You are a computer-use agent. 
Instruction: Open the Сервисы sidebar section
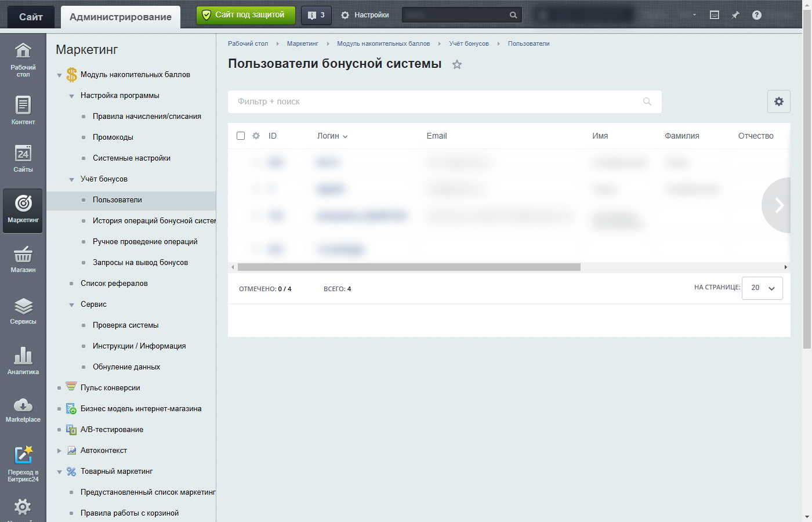(23, 310)
